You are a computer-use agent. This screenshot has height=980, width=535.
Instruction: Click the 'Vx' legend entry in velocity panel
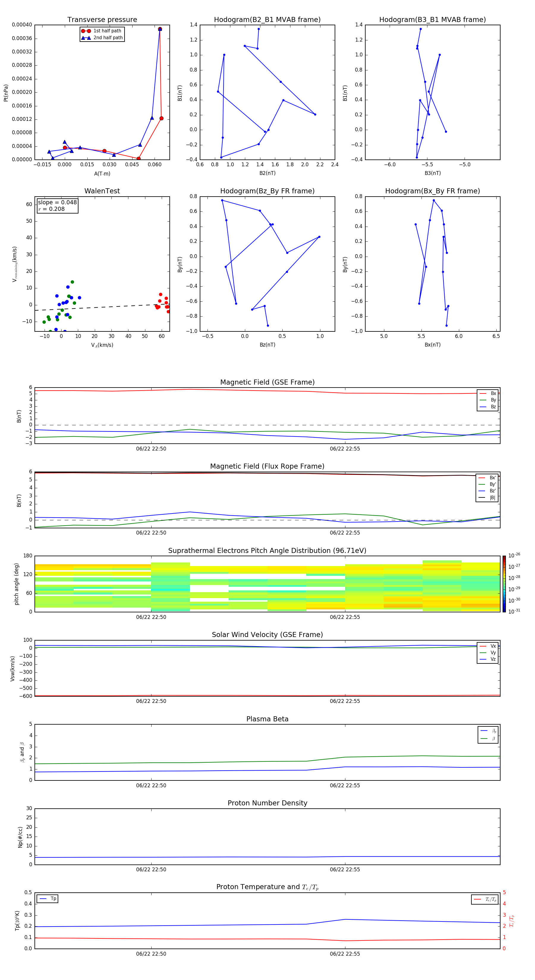(x=488, y=647)
